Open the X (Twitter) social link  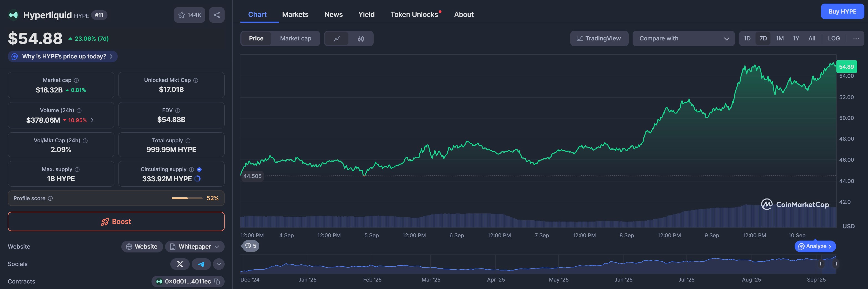click(180, 264)
